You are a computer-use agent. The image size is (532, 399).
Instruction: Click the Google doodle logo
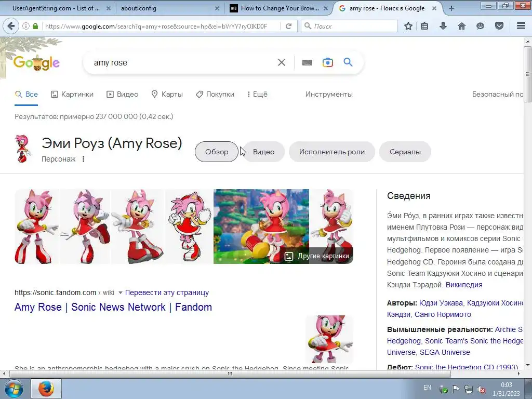coord(37,62)
